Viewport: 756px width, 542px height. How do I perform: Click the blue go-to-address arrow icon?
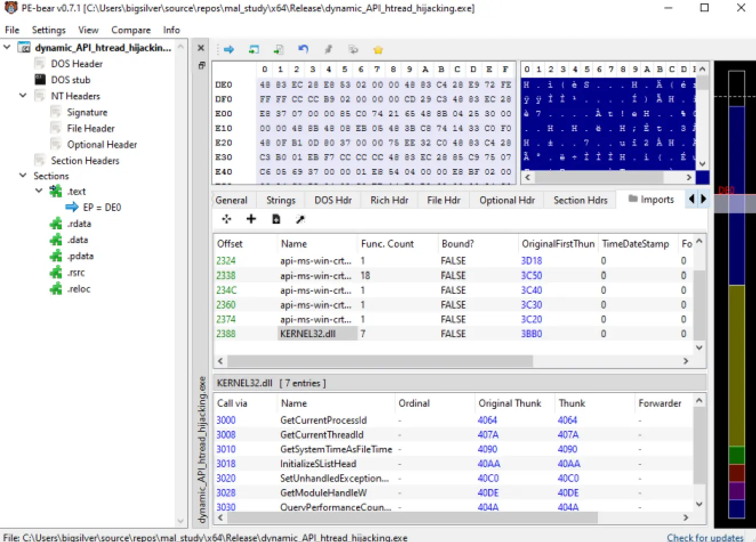[x=229, y=50]
